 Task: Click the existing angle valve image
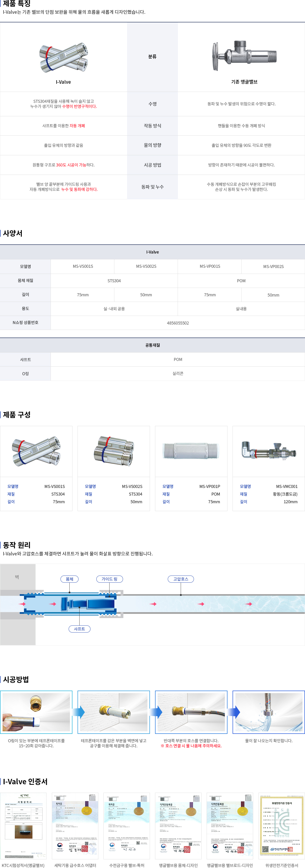[244, 55]
